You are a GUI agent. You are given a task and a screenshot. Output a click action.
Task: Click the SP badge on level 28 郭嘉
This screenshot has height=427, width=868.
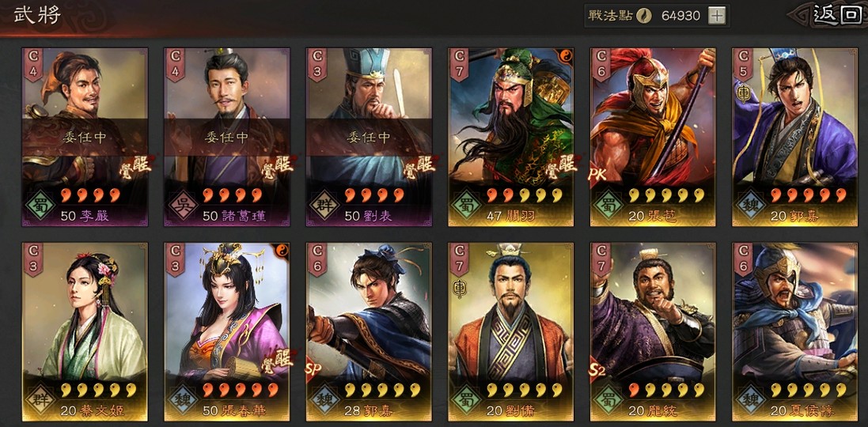coord(315,370)
